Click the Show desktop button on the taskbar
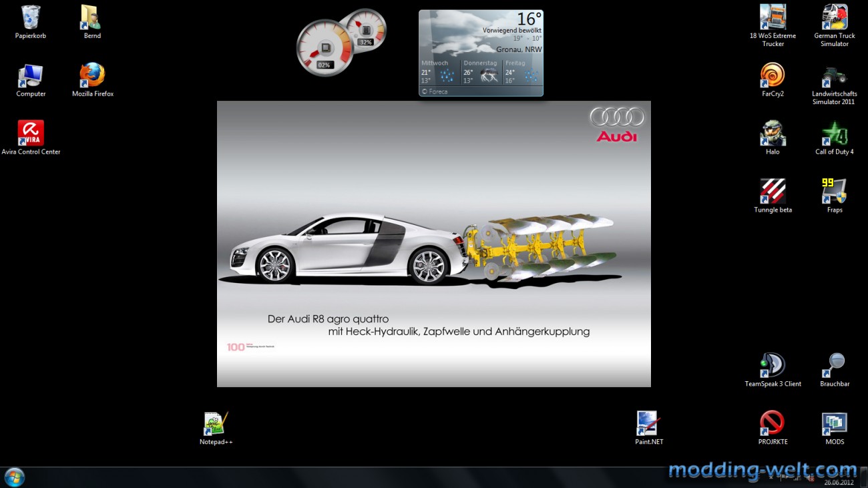868x488 pixels. click(x=863, y=477)
